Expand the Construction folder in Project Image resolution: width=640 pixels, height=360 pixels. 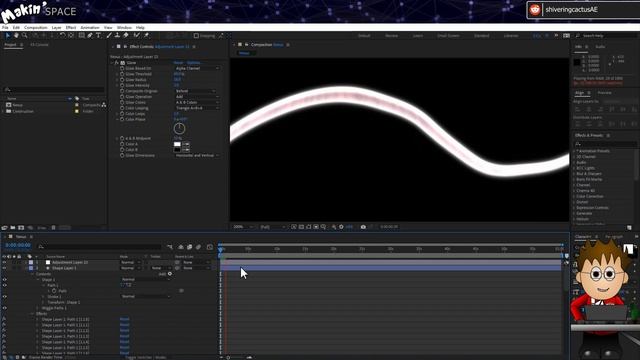[3, 111]
